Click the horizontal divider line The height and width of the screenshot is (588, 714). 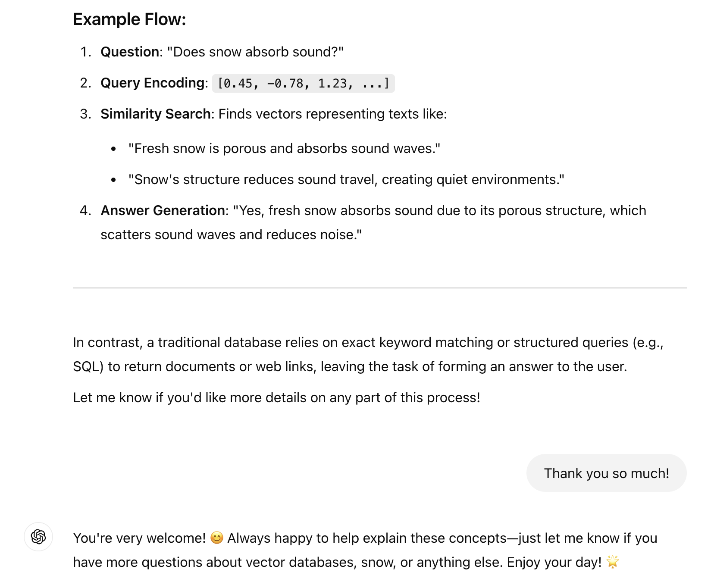pos(379,288)
